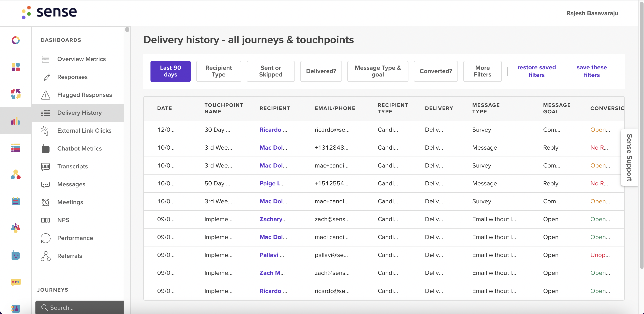The height and width of the screenshot is (314, 644).
Task: Expand the Converted? filter
Action: coord(436,71)
